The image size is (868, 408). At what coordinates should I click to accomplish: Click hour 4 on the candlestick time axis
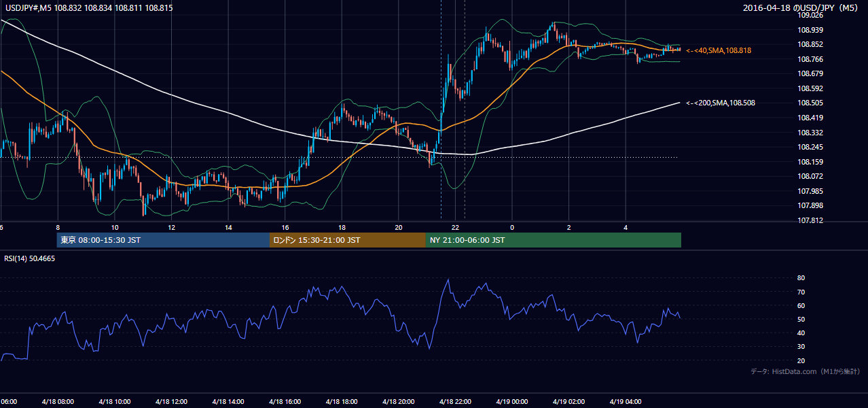626,227
